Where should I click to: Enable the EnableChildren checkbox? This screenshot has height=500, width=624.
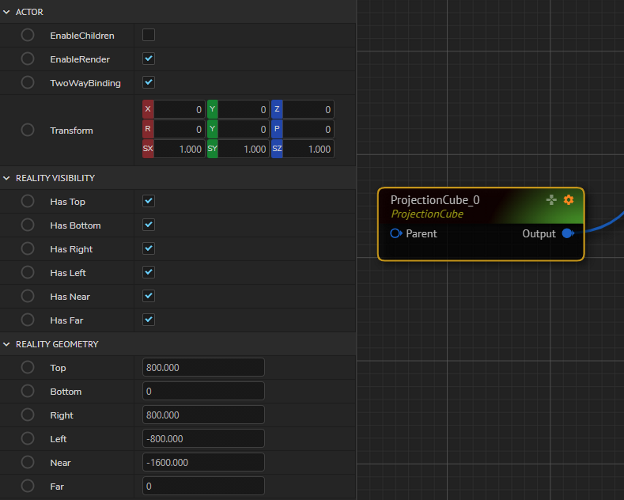149,35
